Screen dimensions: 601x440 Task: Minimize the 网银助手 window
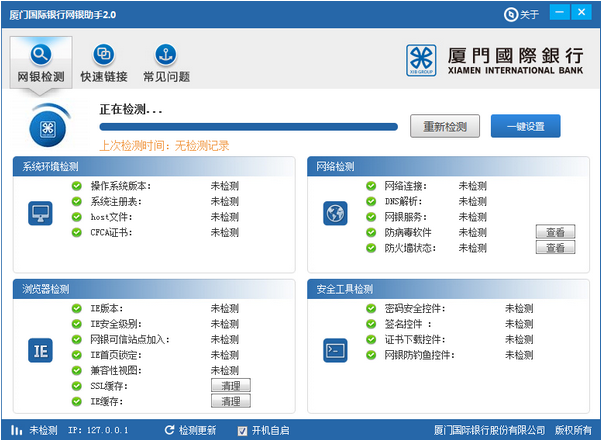[x=560, y=12]
